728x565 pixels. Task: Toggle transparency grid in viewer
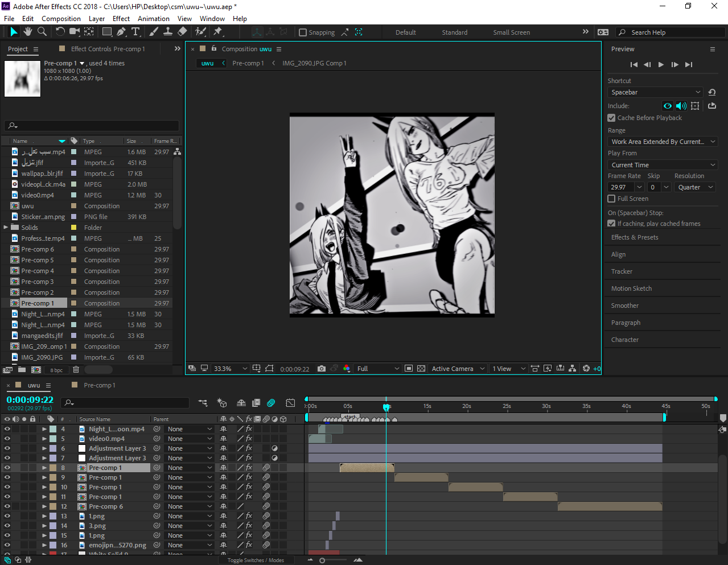tap(421, 369)
